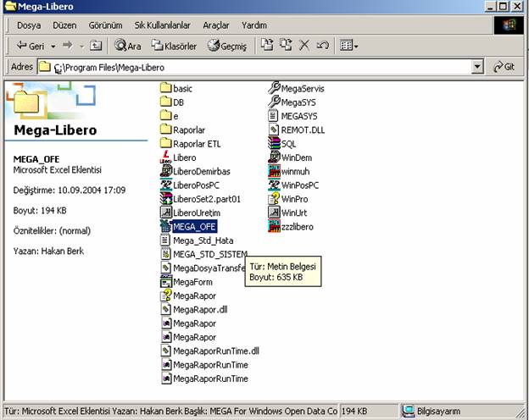
Task: Select the LiberoUretim file
Action: coord(190,213)
